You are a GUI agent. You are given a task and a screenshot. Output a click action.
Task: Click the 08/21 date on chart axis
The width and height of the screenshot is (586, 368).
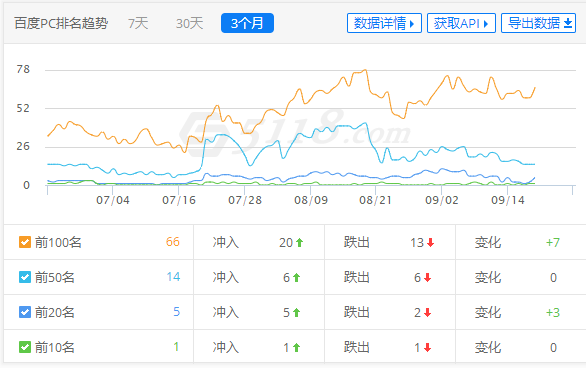coord(376,200)
